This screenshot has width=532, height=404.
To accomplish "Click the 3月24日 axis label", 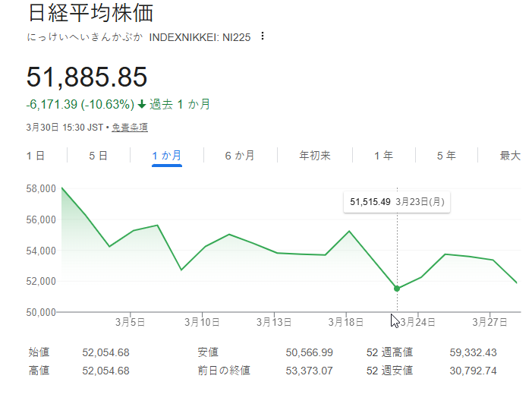I will click(x=418, y=322).
